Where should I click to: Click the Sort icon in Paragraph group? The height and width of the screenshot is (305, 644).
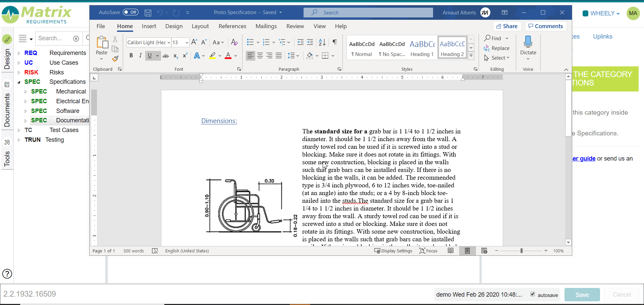(x=322, y=42)
